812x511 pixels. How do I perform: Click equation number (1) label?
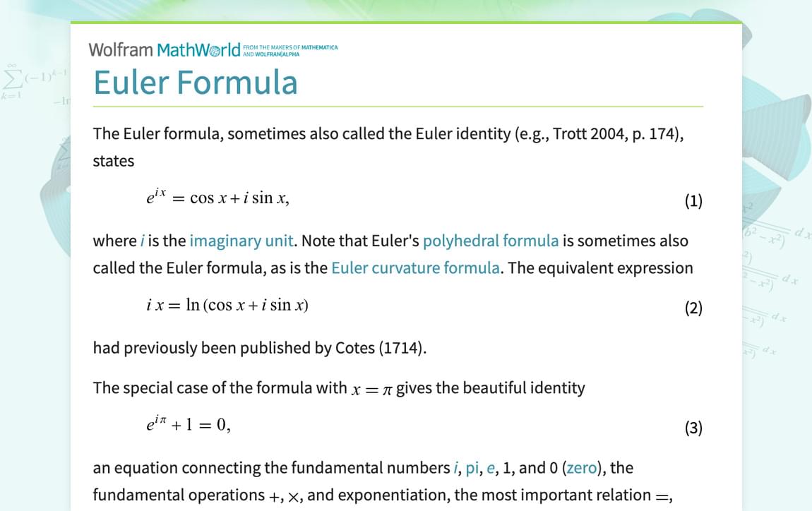point(693,201)
